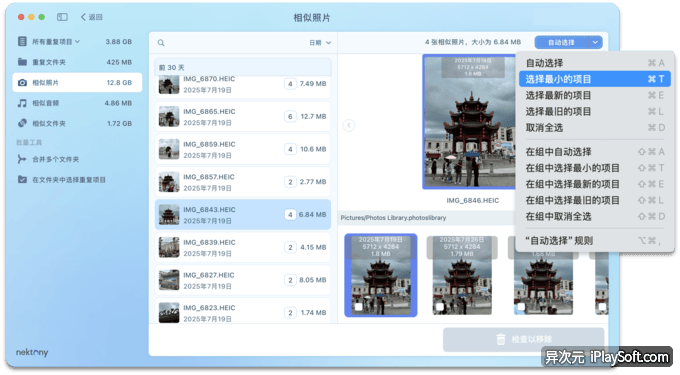Choose 在组中取消全选 from menu
This screenshot has height=375, width=680.
tap(595, 216)
